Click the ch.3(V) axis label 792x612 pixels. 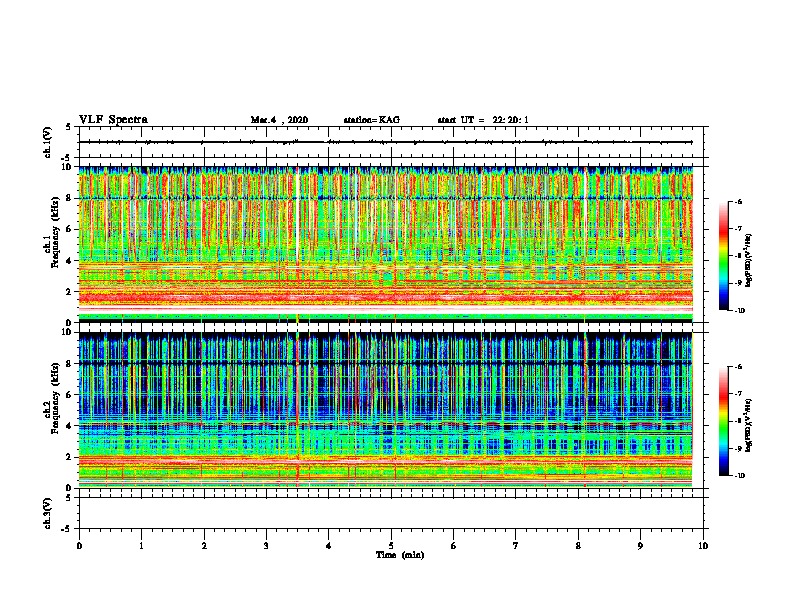(48, 513)
